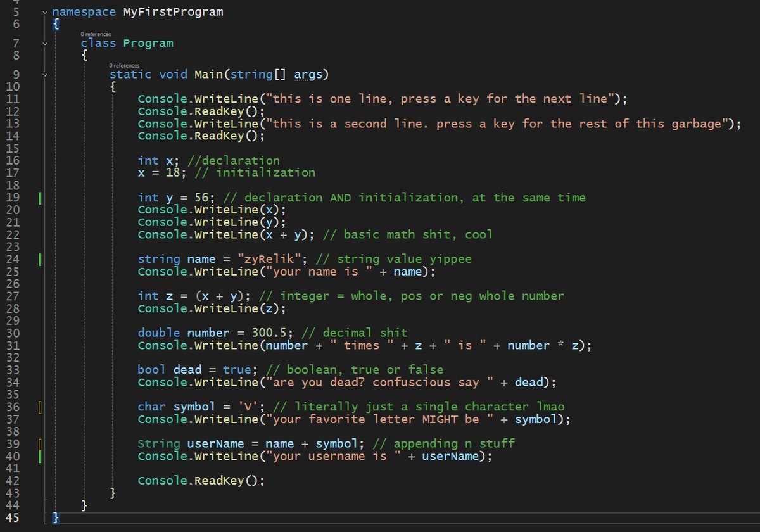Click the 'static' keyword on line 9
This screenshot has width=760, height=532.
point(130,74)
